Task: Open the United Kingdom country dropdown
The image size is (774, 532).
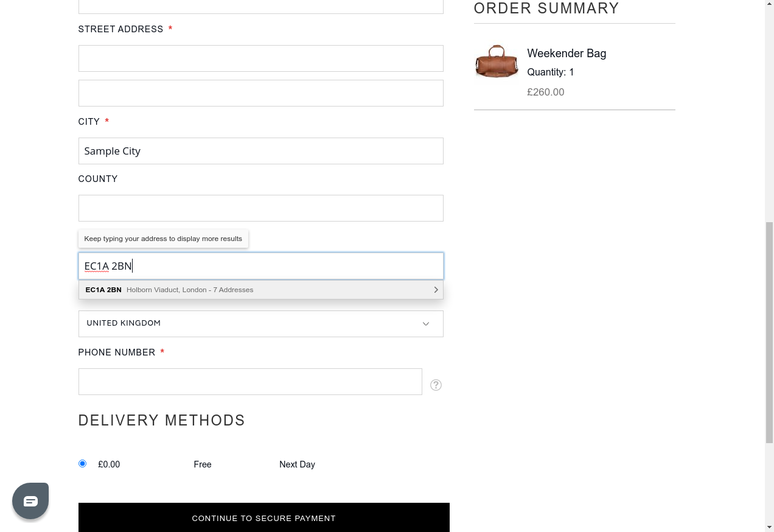Action: pos(260,324)
